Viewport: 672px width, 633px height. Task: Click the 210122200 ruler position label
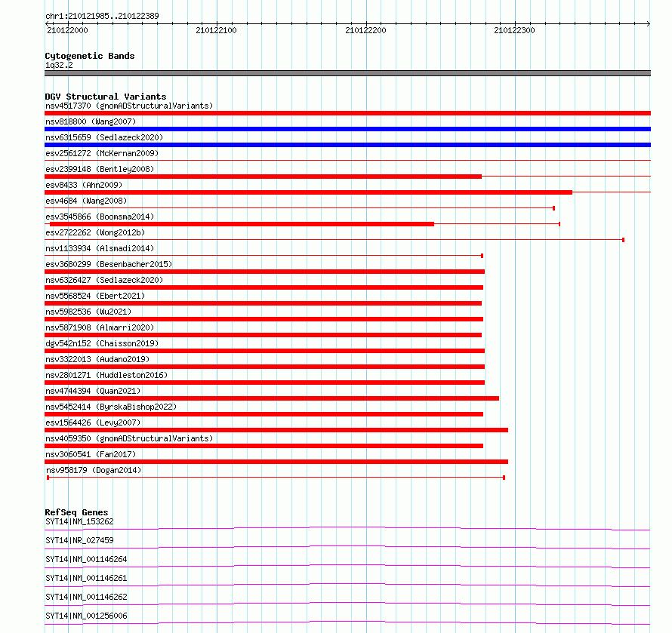coord(365,30)
